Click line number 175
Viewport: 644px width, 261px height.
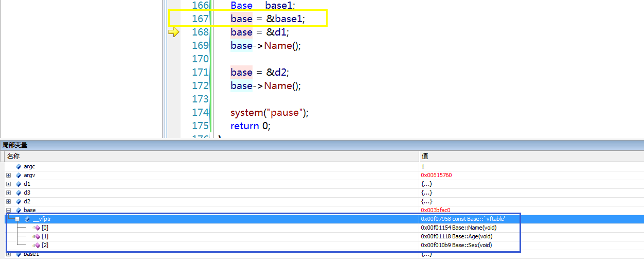click(200, 126)
